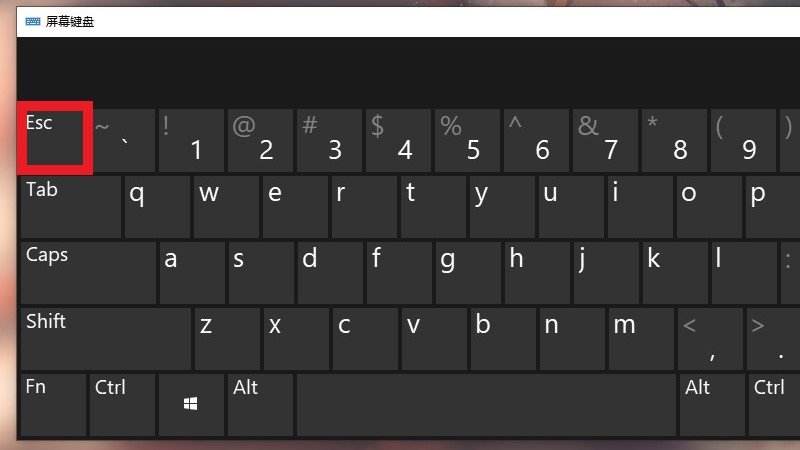Toggle the Caps lock key
Viewport: 800px width, 450px height.
point(88,273)
